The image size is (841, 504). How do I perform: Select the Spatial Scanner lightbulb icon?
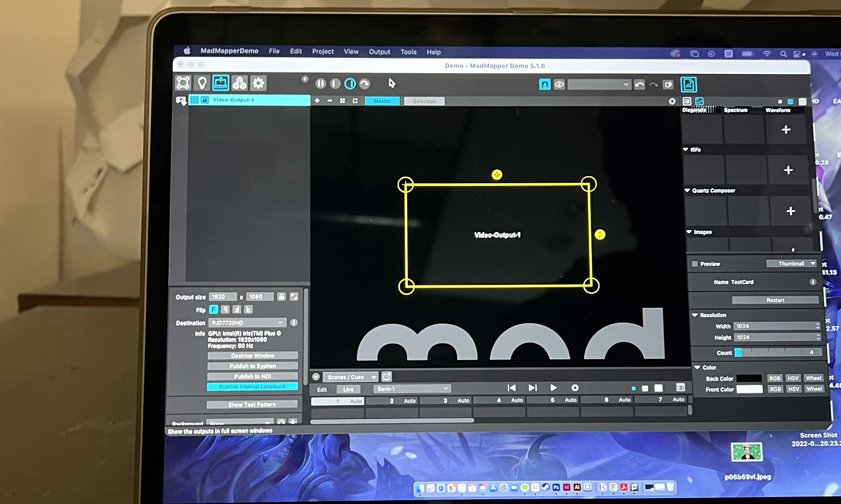pos(202,83)
